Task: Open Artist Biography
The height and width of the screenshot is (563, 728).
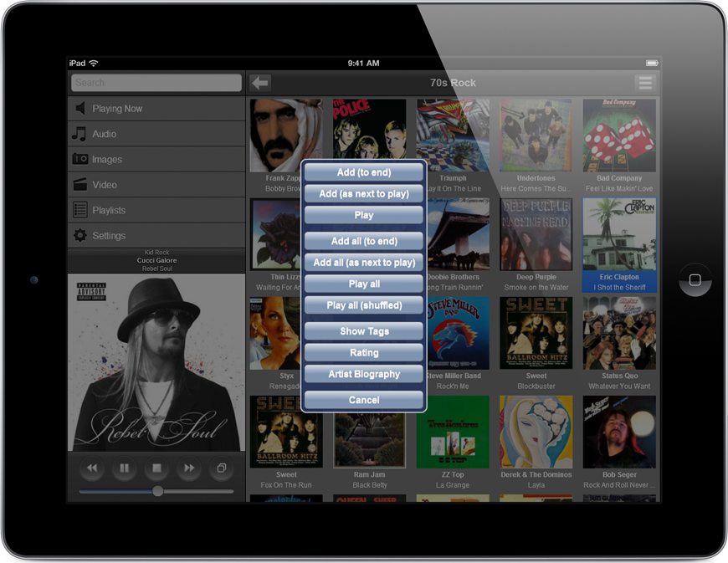Action: pos(364,374)
